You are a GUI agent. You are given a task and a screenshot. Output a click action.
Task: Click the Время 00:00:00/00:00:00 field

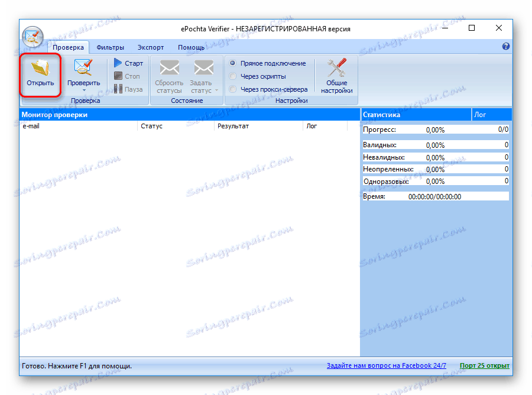(x=436, y=196)
